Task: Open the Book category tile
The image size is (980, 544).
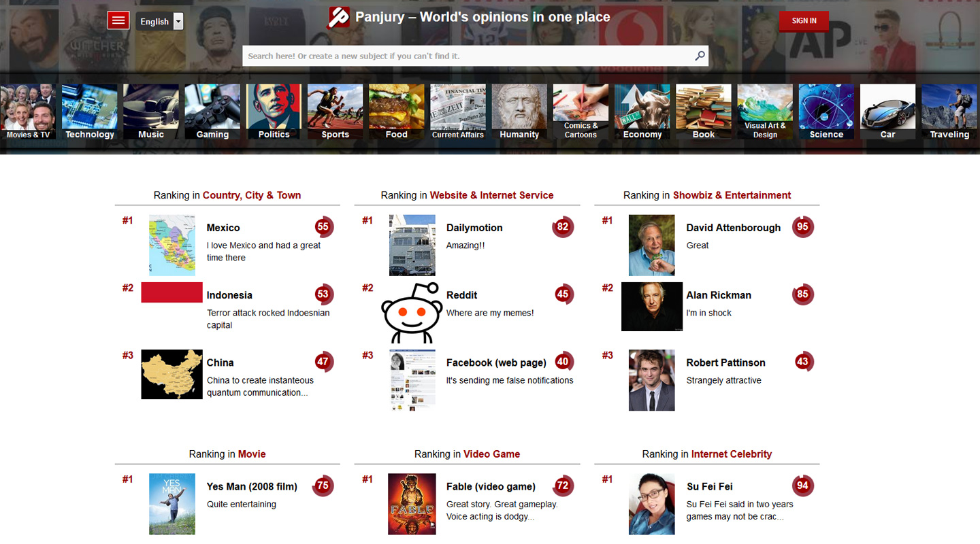Action: (704, 112)
